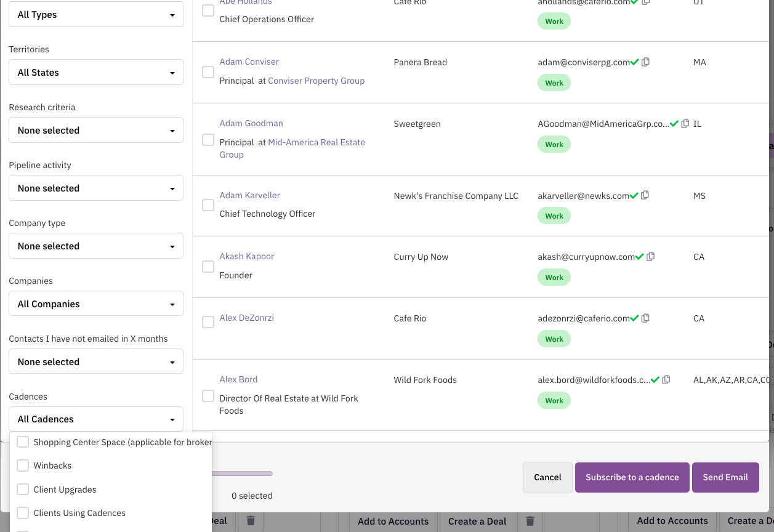Open the Conviser Property Group link
774x532 pixels.
point(316,81)
